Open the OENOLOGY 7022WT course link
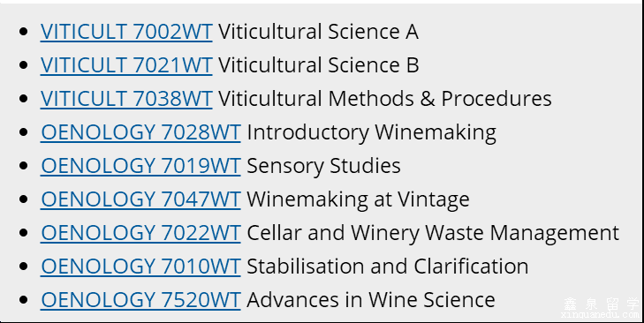Viewport: 644px width, 323px height. [140, 233]
